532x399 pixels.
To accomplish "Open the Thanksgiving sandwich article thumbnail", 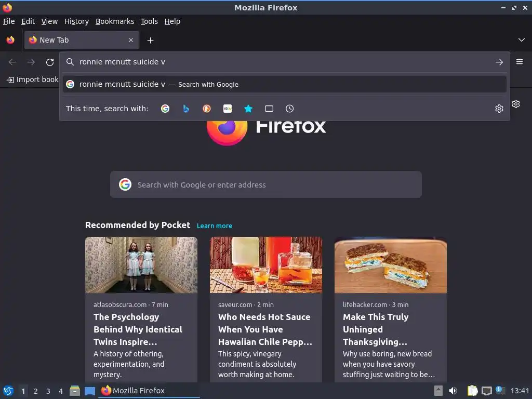I will pos(391,265).
